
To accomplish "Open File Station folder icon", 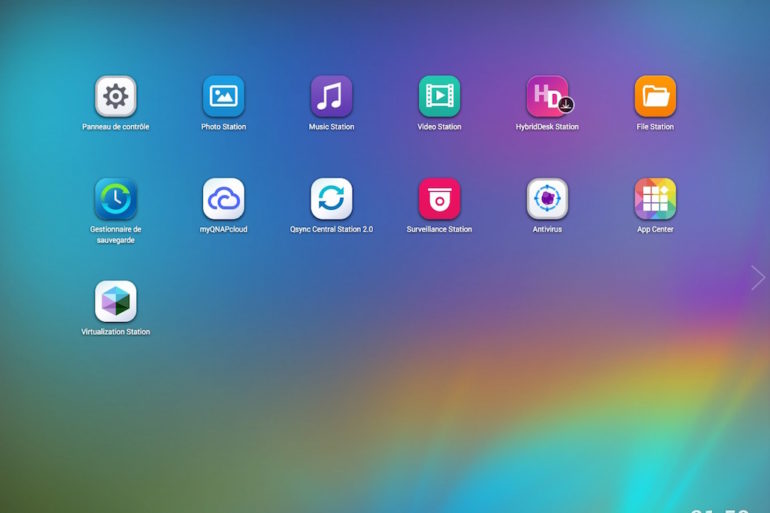I will point(655,96).
